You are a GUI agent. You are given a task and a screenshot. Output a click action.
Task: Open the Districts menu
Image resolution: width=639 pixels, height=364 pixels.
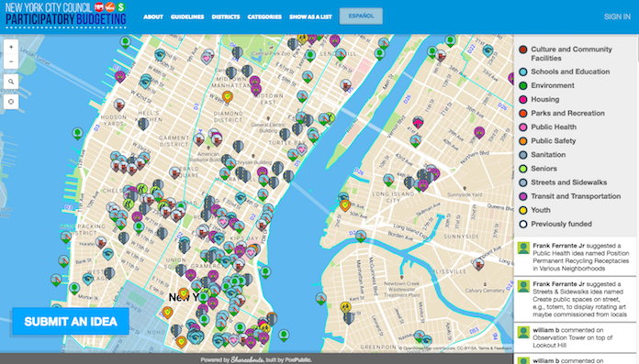tap(226, 17)
